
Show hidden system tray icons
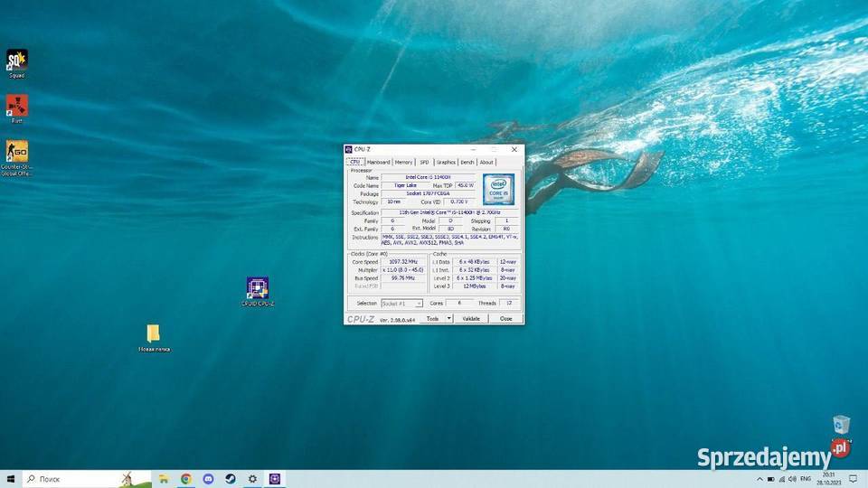point(759,479)
